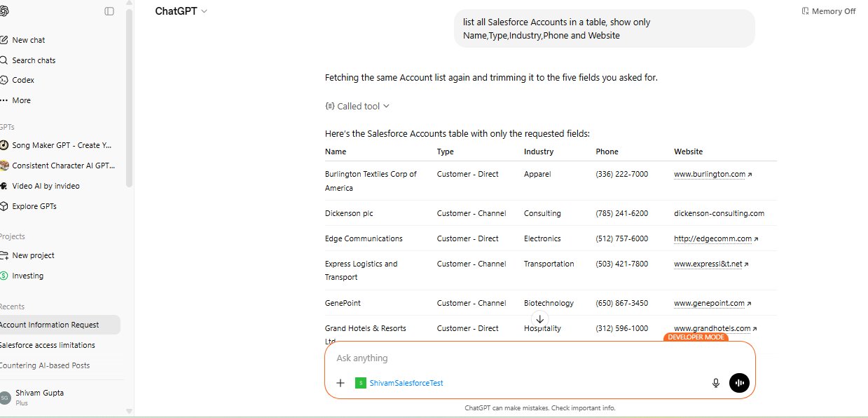Screen dimensions: 868x418
Task: Click the DEVELOPER MODE badge
Action: [x=696, y=337]
